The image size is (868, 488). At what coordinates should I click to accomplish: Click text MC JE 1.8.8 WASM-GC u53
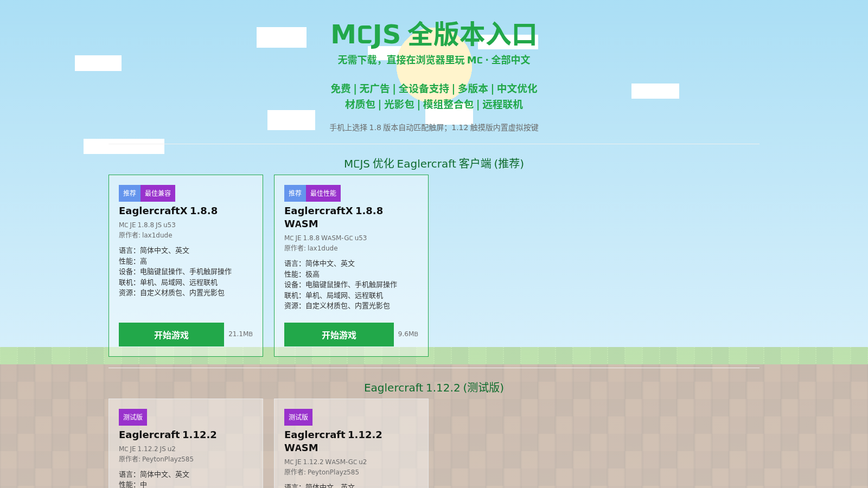(325, 238)
